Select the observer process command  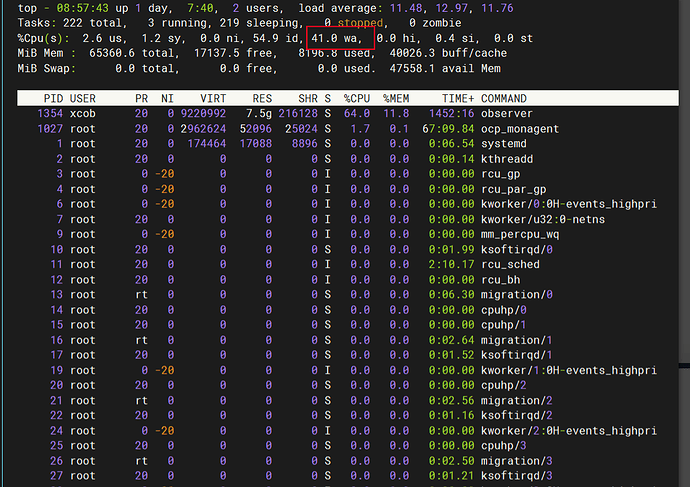pyautogui.click(x=506, y=114)
